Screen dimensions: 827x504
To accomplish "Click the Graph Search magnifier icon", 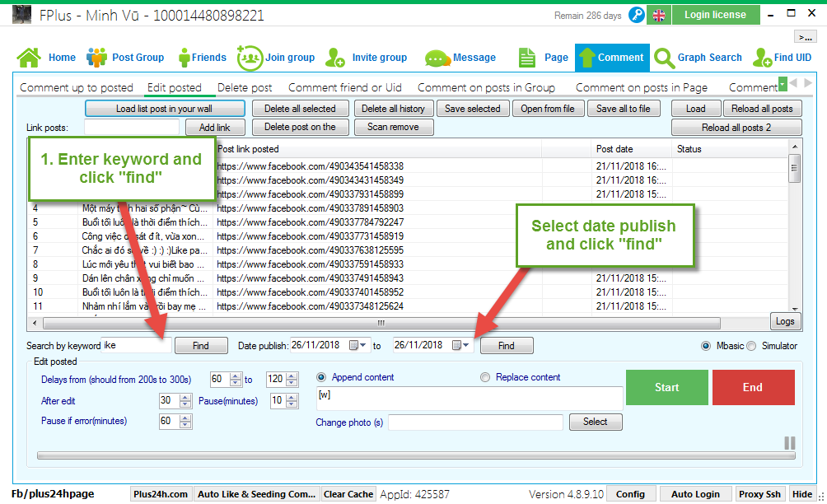I will 664,58.
